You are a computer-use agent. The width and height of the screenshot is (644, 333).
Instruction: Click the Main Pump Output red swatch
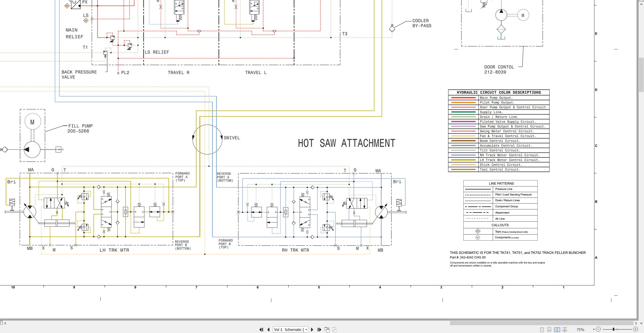tap(463, 98)
